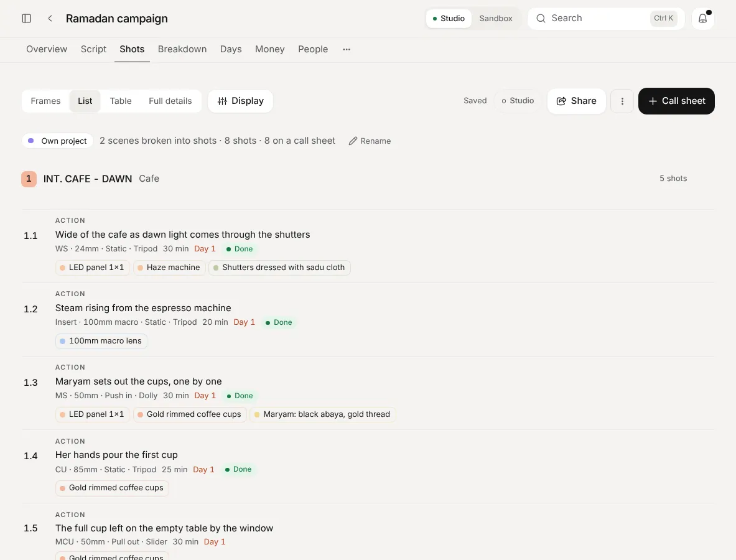Image resolution: width=736 pixels, height=560 pixels.
Task: Select shot "Steam rising from the espresso machine"
Action: (143, 308)
